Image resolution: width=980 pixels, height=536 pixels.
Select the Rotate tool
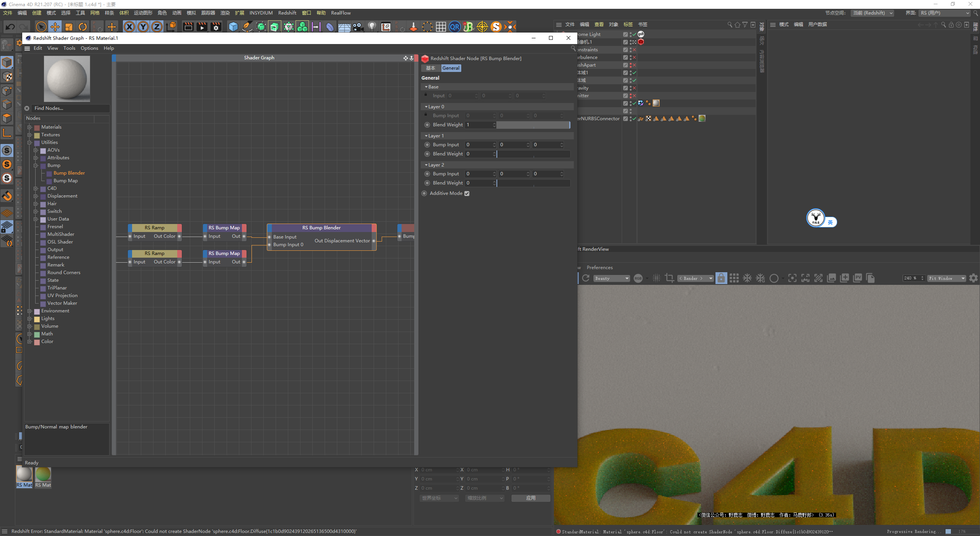coord(83,27)
